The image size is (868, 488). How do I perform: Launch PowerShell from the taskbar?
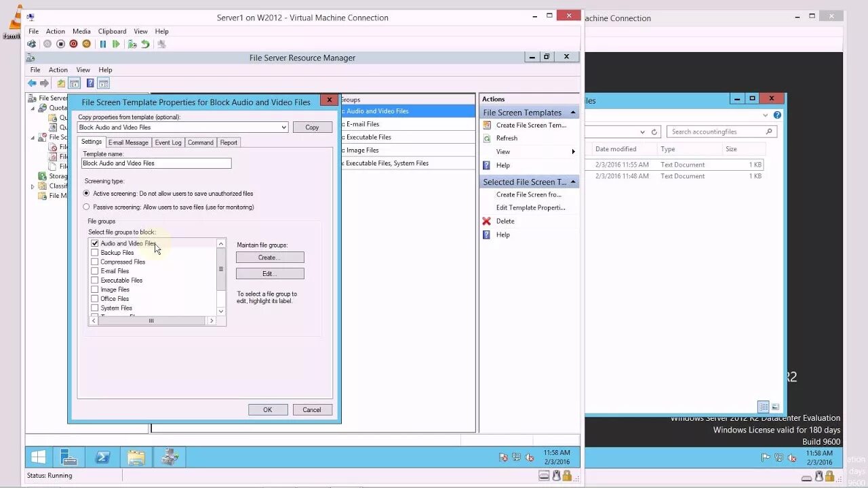pyautogui.click(x=102, y=457)
